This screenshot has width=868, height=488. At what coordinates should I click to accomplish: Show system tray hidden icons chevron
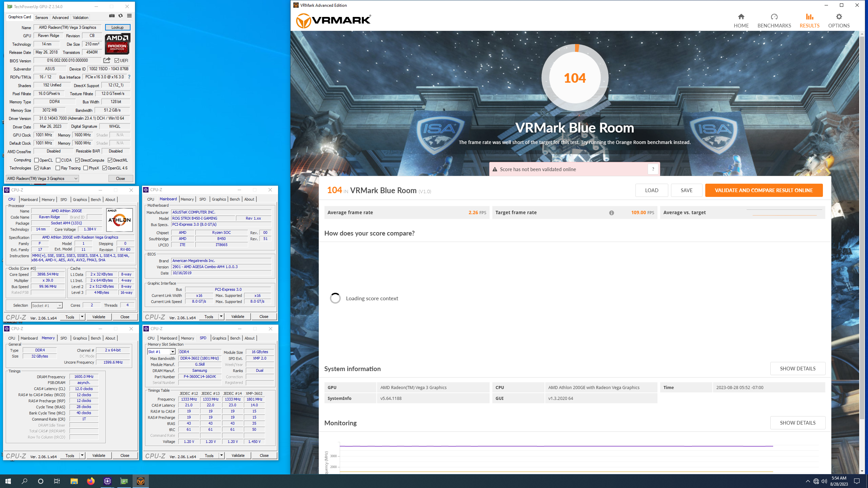pos(808,481)
